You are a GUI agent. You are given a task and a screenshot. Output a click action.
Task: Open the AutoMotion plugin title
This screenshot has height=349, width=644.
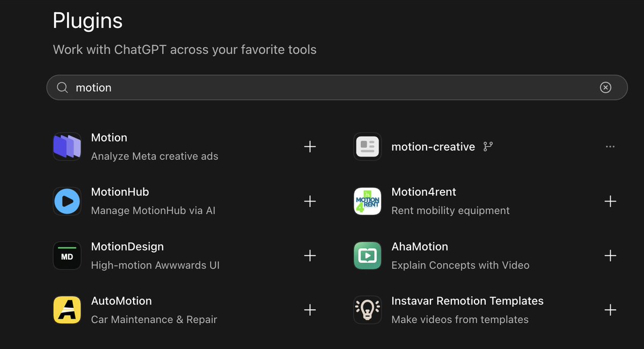tap(121, 301)
